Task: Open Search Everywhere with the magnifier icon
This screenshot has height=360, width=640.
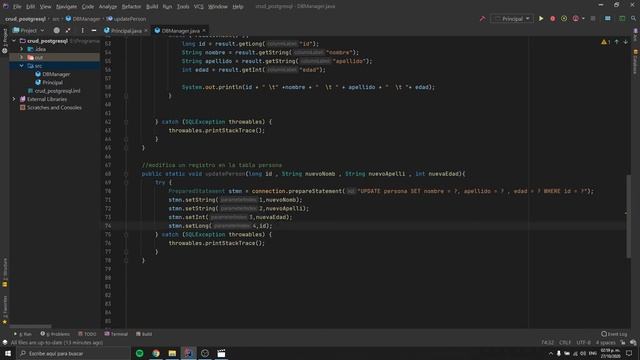Action: [x=633, y=19]
